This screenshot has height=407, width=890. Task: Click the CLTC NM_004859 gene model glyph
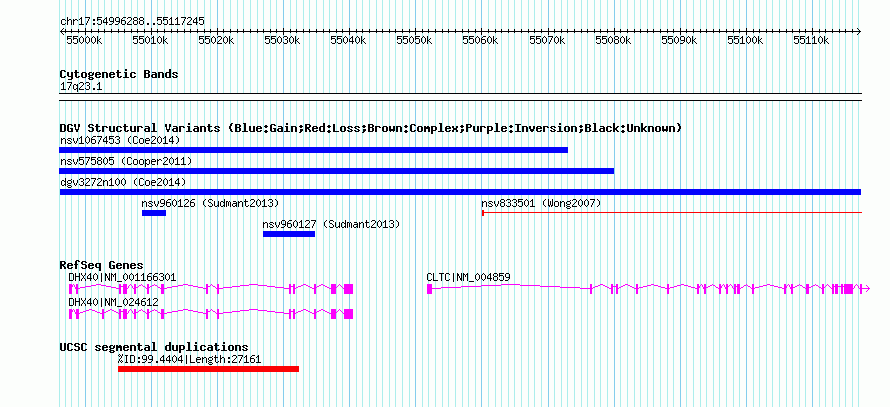click(648, 289)
